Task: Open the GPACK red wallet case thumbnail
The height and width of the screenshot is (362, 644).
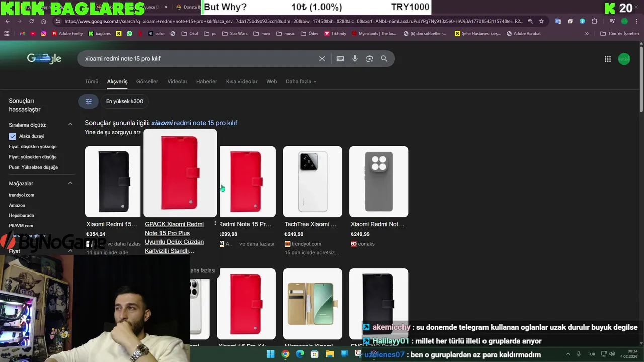Action: tap(180, 173)
